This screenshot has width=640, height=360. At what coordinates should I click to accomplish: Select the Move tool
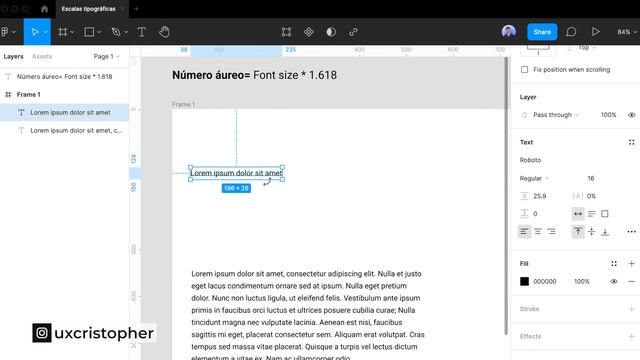tap(35, 32)
